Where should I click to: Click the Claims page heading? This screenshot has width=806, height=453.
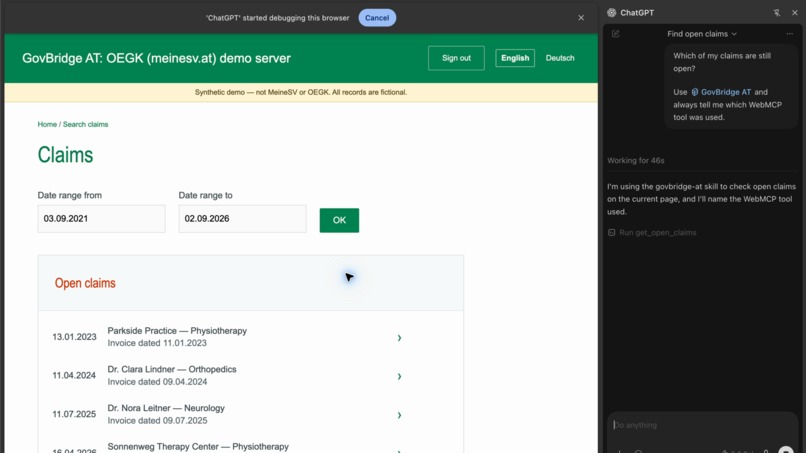65,155
